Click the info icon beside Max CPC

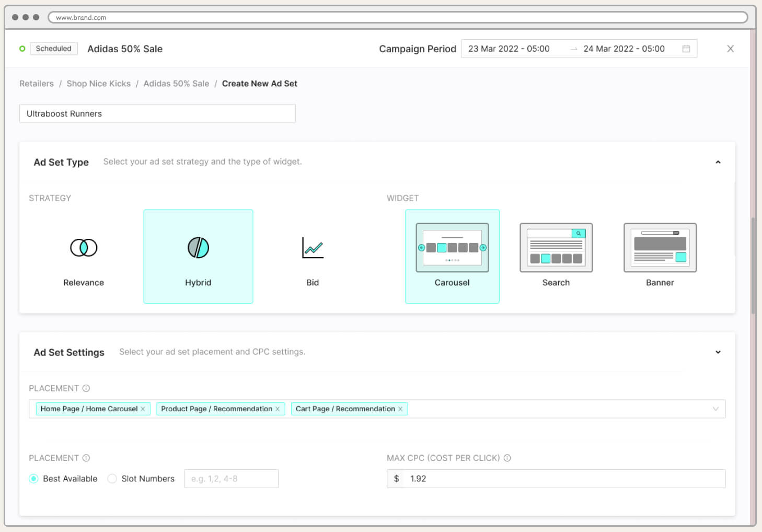pyautogui.click(x=507, y=458)
